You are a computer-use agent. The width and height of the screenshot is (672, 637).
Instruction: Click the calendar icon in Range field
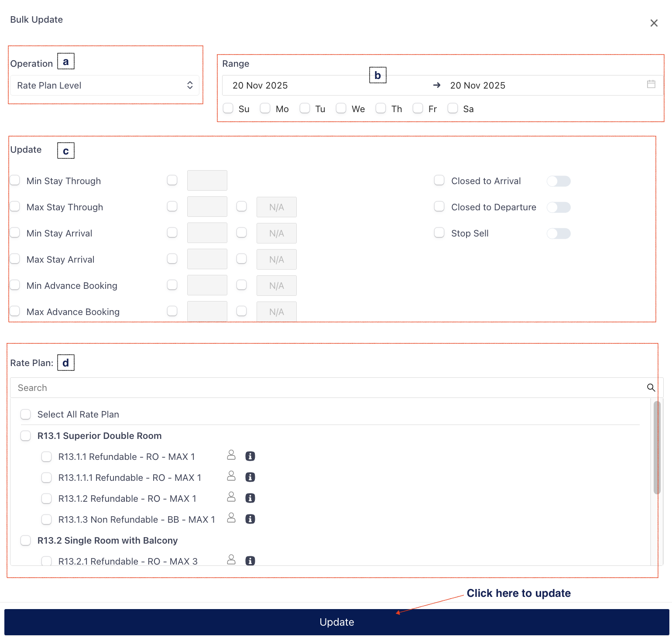coord(651,84)
